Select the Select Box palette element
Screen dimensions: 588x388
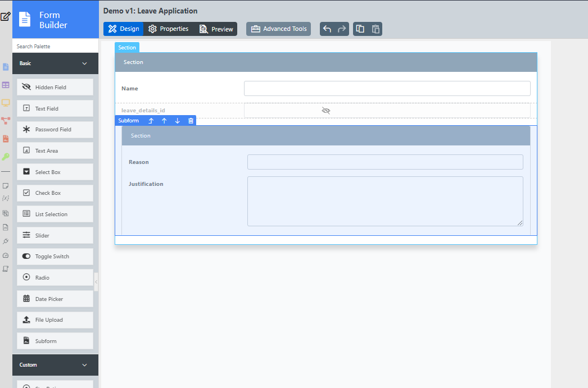55,172
